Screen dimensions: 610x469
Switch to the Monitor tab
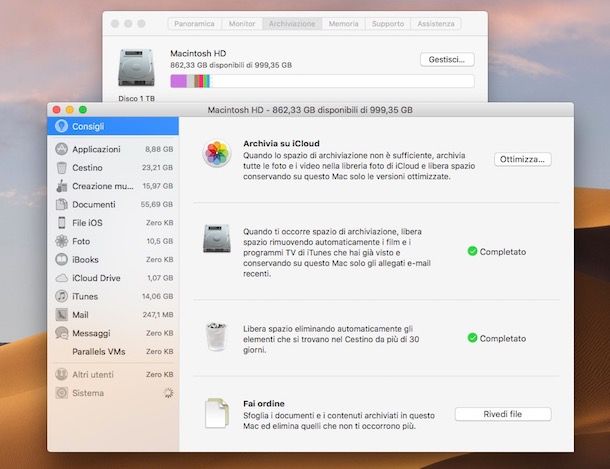click(x=242, y=24)
